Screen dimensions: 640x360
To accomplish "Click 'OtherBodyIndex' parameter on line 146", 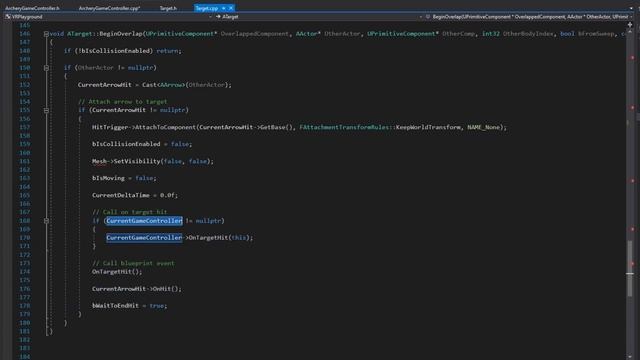I will click(528, 34).
